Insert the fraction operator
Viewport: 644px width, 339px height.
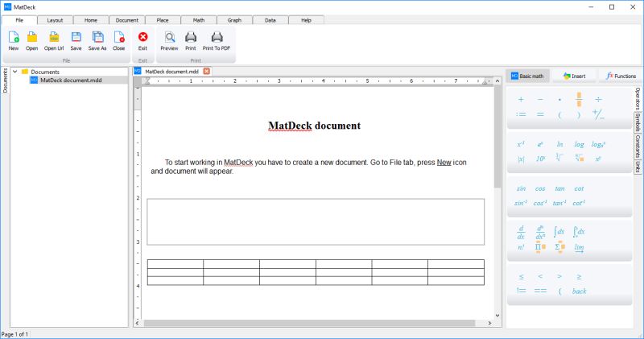click(579, 99)
